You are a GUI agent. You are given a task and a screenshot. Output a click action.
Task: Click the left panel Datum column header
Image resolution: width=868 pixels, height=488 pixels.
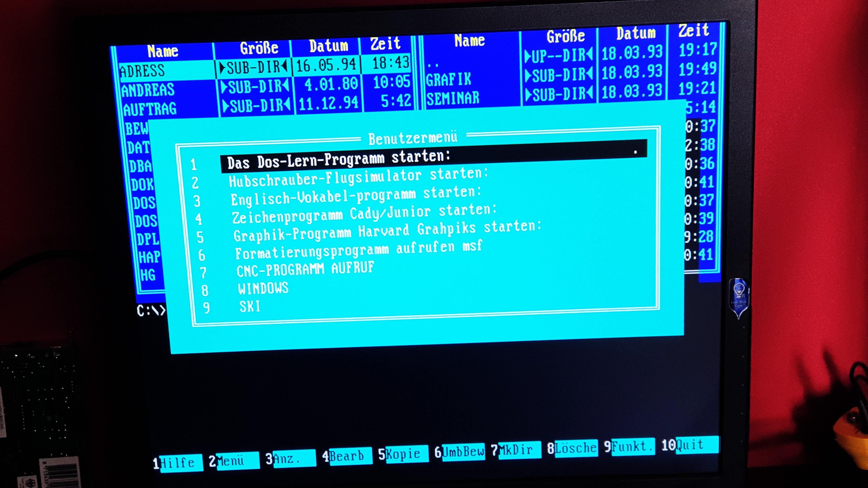(329, 46)
